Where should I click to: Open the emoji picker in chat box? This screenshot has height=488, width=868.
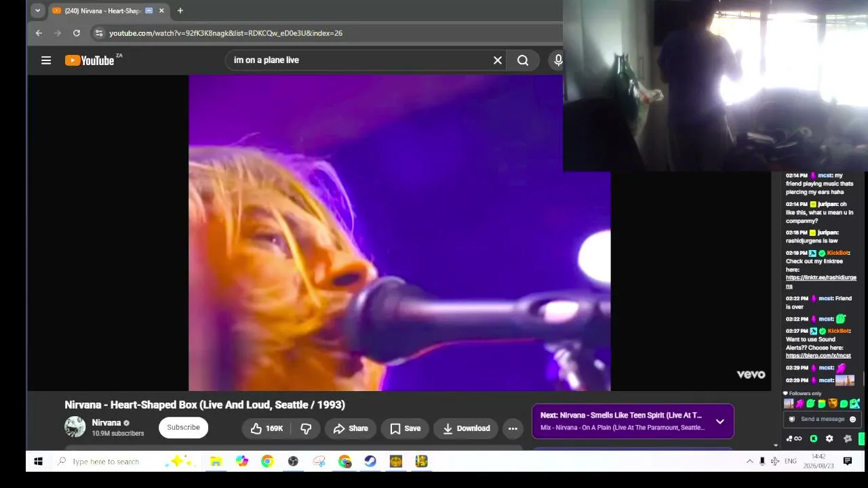click(x=853, y=419)
